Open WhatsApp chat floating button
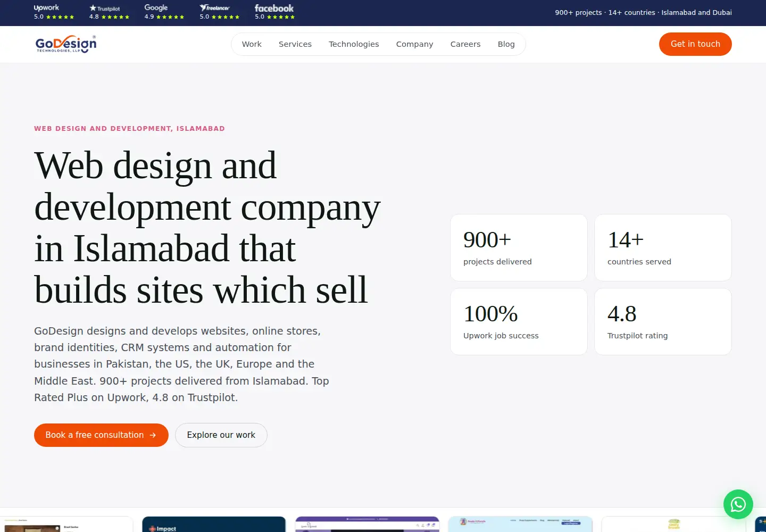This screenshot has width=766, height=532. 738,504
